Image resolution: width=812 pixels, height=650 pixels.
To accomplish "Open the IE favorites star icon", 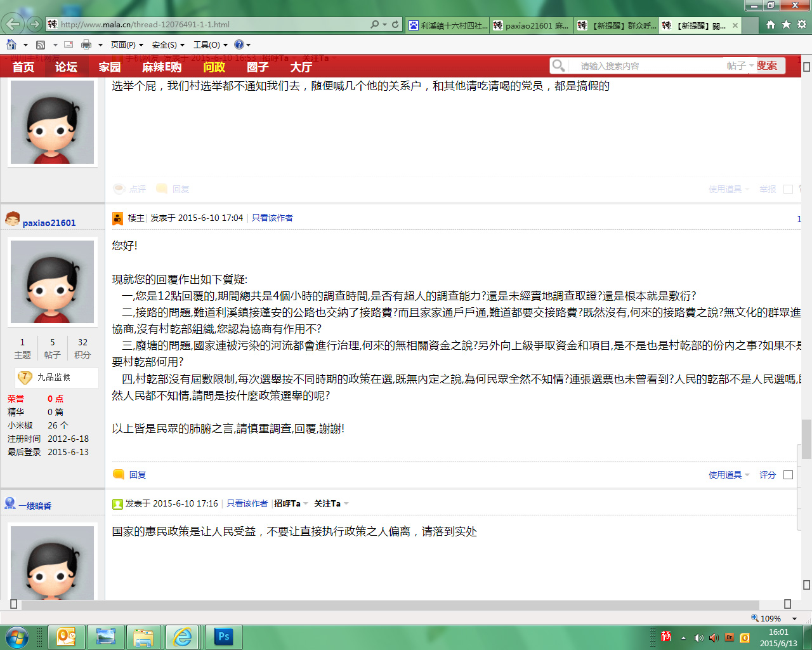I will coord(786,24).
